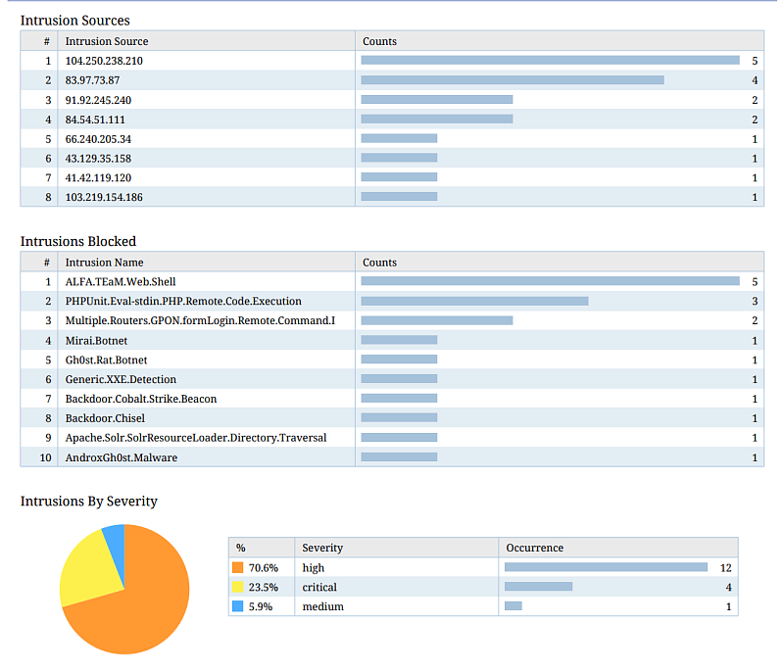
Task: Open PHPUnit.Eval-stdin.PHP.Remote.Code.Execution entry
Action: pyautogui.click(x=183, y=302)
